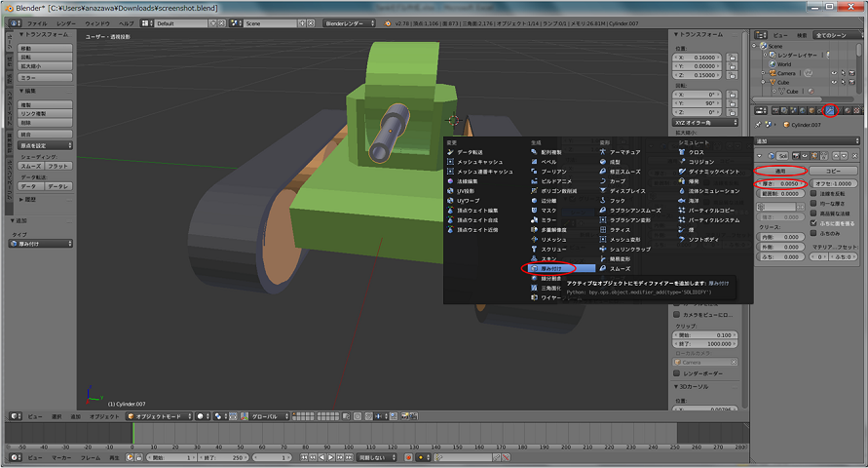The width and height of the screenshot is (868, 468).
Task: Choose the Mirror (ミラー) modifier entry
Action: (x=549, y=219)
